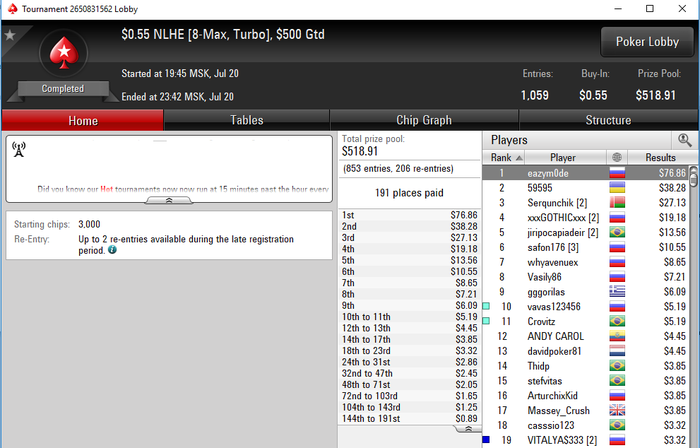Collapse the prize payouts list
The height and width of the screenshot is (448, 700).
click(x=468, y=429)
